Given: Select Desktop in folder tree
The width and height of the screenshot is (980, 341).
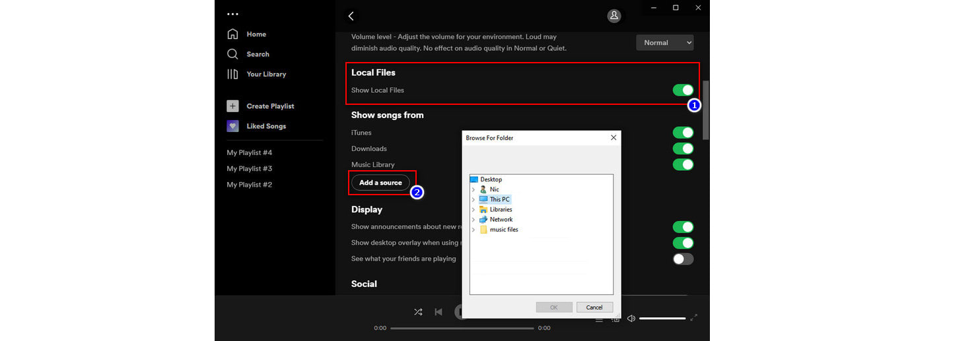Looking at the screenshot, I should pos(491,179).
